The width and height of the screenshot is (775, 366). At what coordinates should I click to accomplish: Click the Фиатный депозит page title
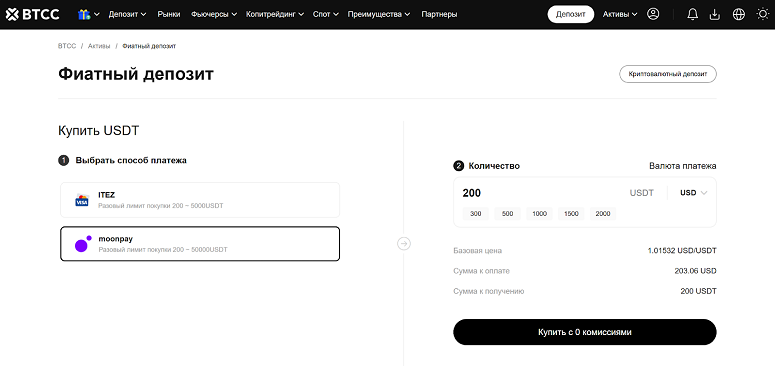coord(136,75)
